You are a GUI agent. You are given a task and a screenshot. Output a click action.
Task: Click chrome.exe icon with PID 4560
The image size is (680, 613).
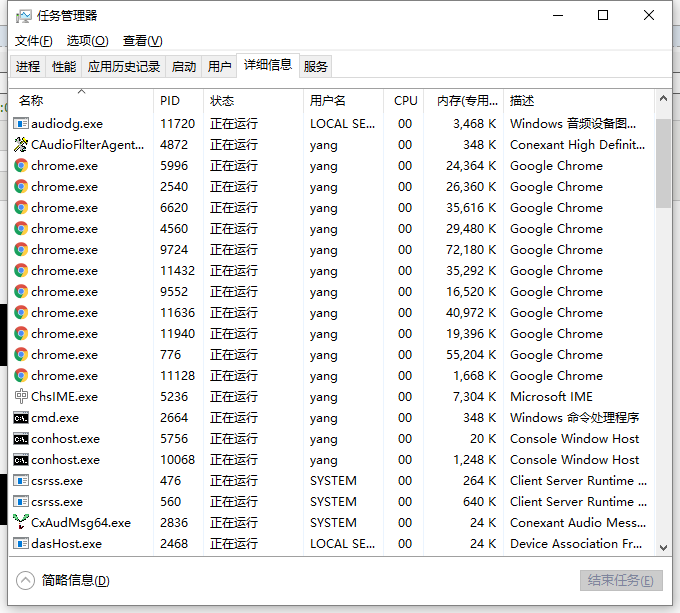click(x=21, y=228)
